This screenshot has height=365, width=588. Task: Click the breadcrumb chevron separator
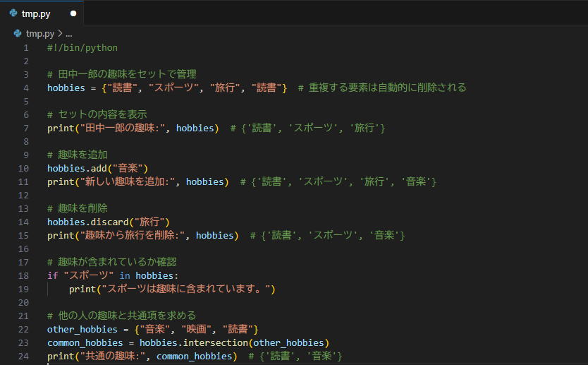coord(60,33)
